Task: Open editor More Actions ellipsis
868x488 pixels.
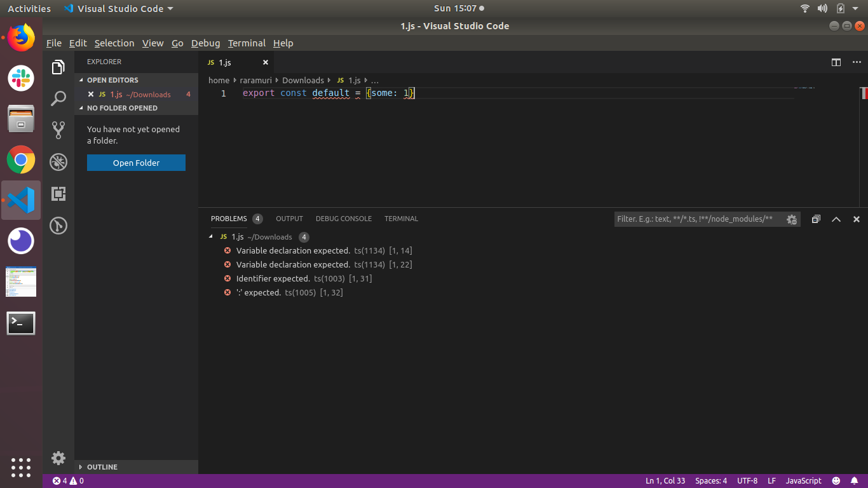Action: tap(856, 62)
